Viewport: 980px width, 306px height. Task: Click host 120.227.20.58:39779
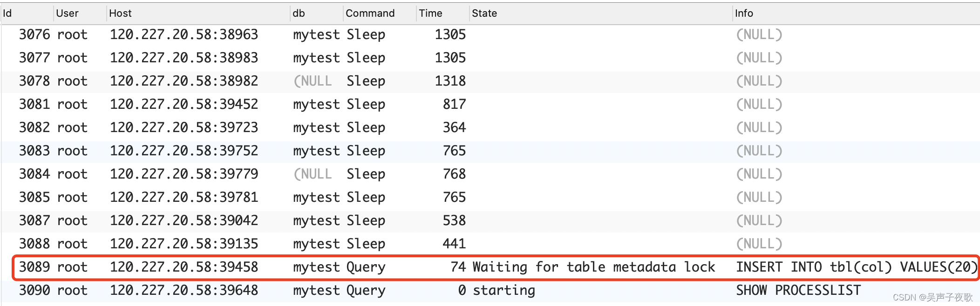click(x=184, y=174)
